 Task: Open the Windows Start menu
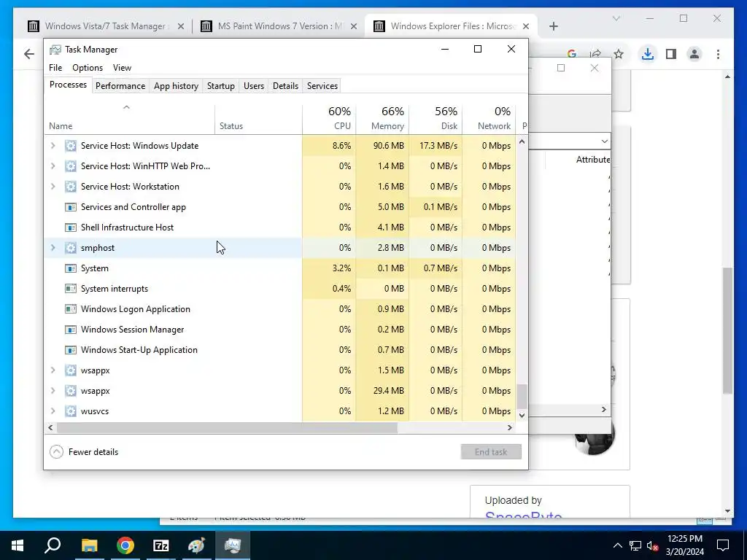pyautogui.click(x=18, y=545)
